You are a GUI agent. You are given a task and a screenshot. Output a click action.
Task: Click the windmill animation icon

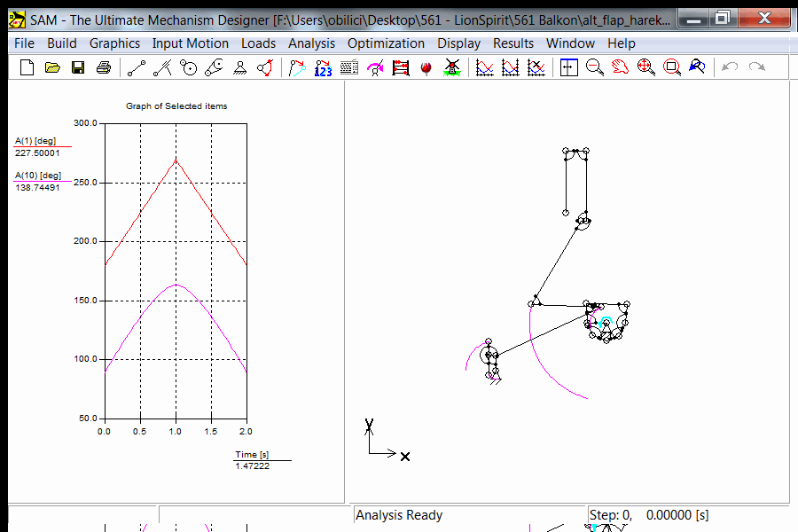coord(451,67)
